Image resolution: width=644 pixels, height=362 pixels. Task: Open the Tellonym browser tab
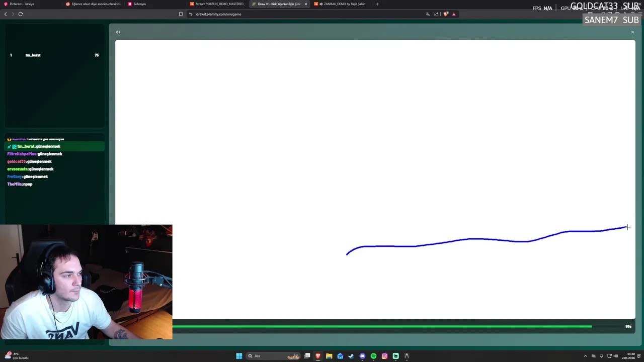click(156, 4)
